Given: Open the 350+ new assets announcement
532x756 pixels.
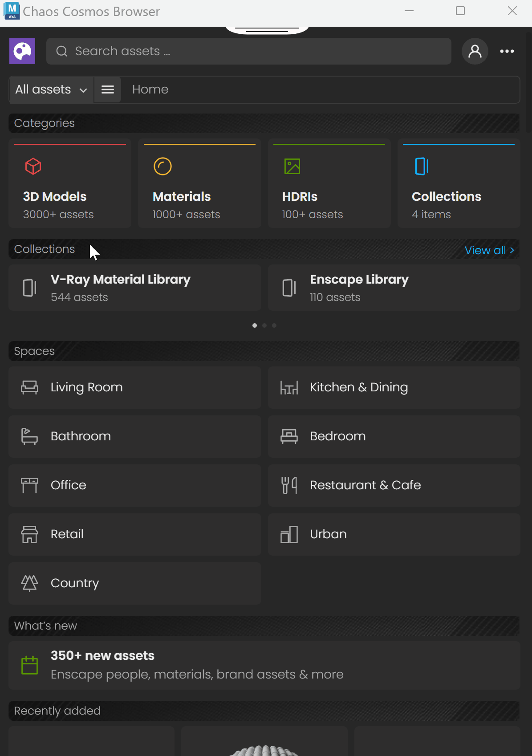Looking at the screenshot, I should 264,665.
